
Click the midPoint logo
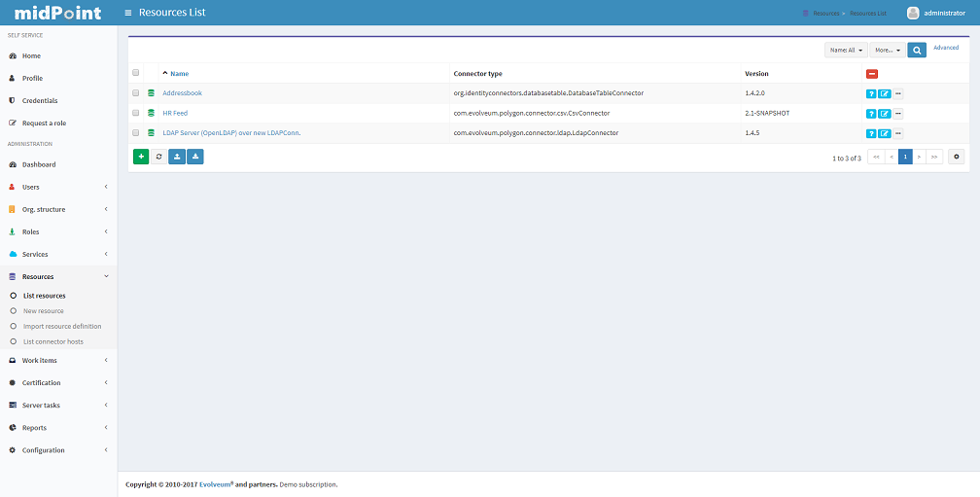pyautogui.click(x=58, y=13)
